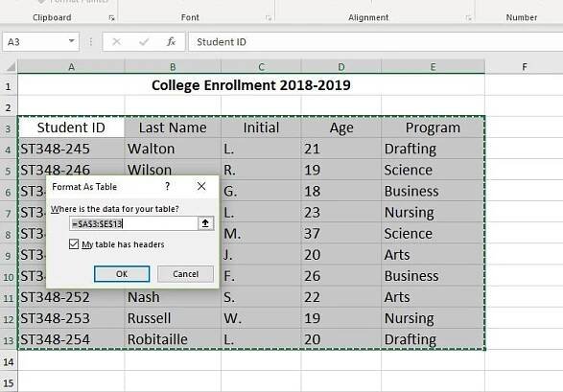Click cell ST348-252
Image resolution: width=563 pixels, height=392 pixels.
pos(71,297)
